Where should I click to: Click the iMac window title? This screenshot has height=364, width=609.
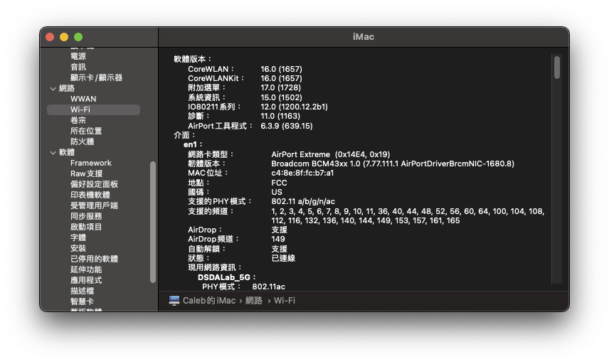[x=364, y=37]
